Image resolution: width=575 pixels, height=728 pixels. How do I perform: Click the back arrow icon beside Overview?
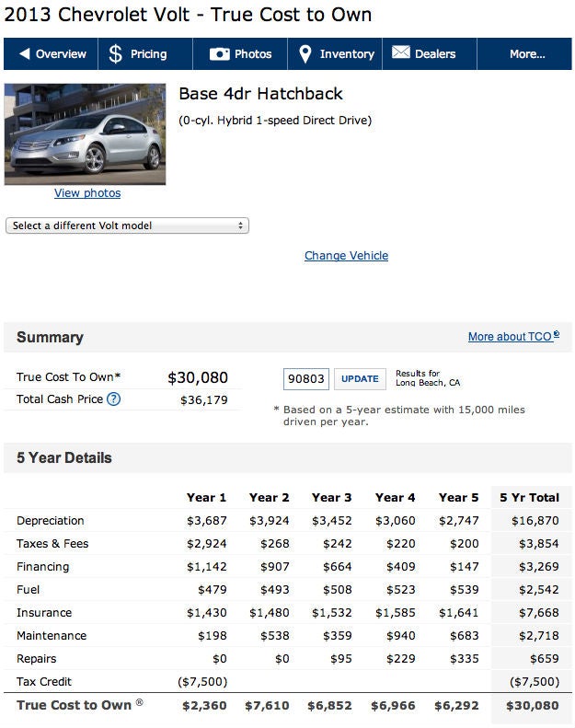click(25, 53)
